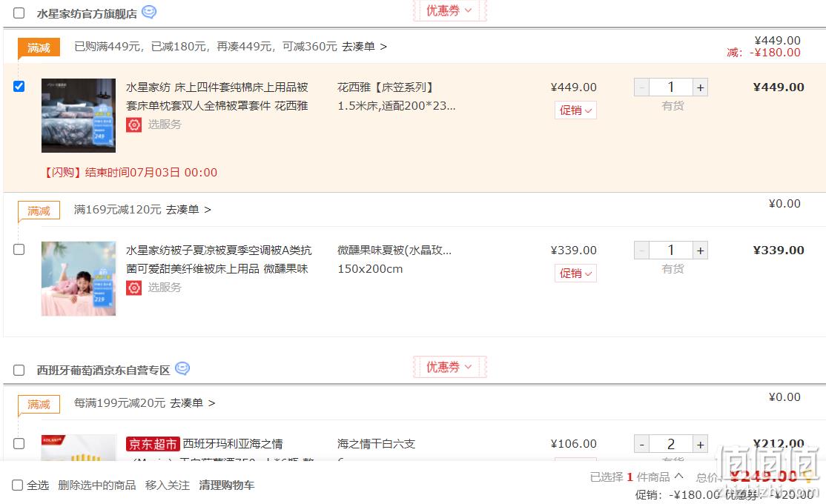Decrease quantity of 微醺果味 summer quilt
The width and height of the screenshot is (826, 504).
tap(641, 251)
